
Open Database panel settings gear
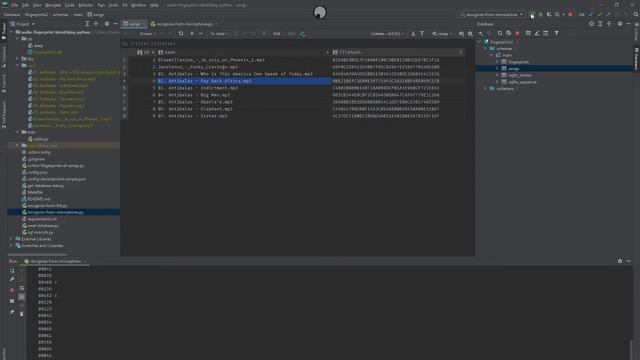620,24
